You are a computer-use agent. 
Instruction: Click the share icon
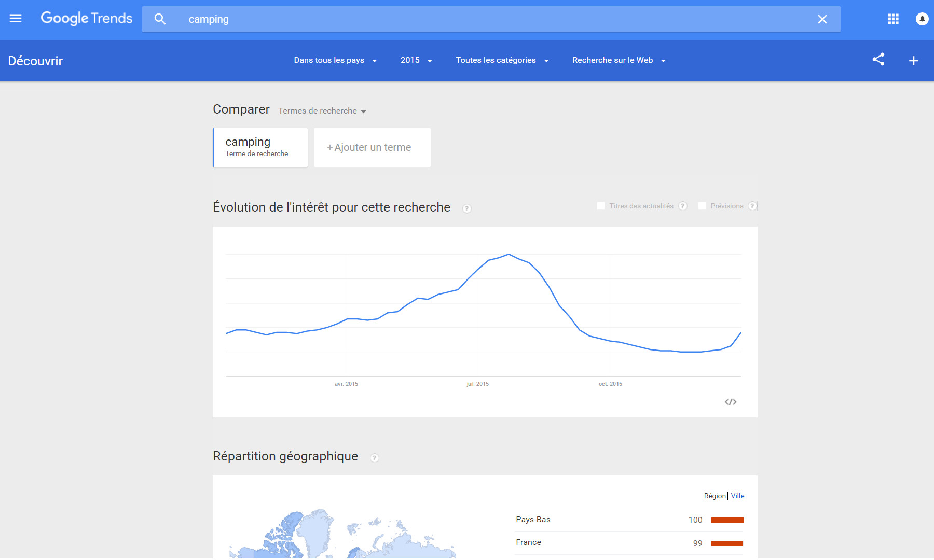878,60
